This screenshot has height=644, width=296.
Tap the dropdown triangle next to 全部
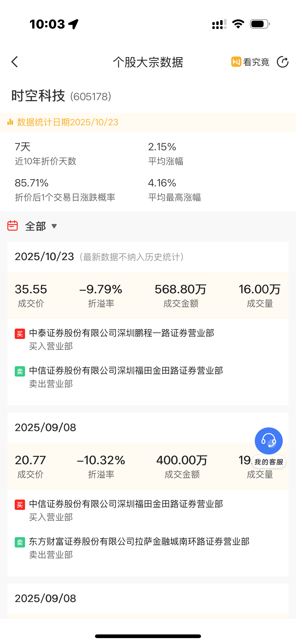54,226
